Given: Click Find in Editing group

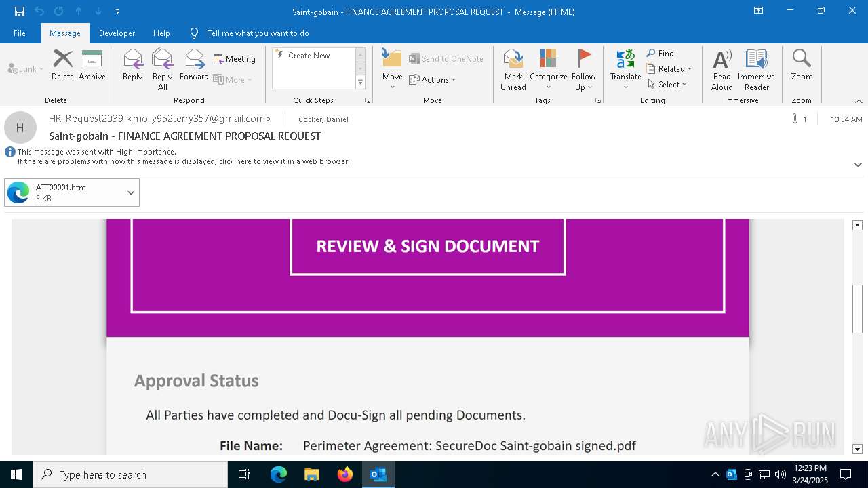Looking at the screenshot, I should tap(660, 53).
